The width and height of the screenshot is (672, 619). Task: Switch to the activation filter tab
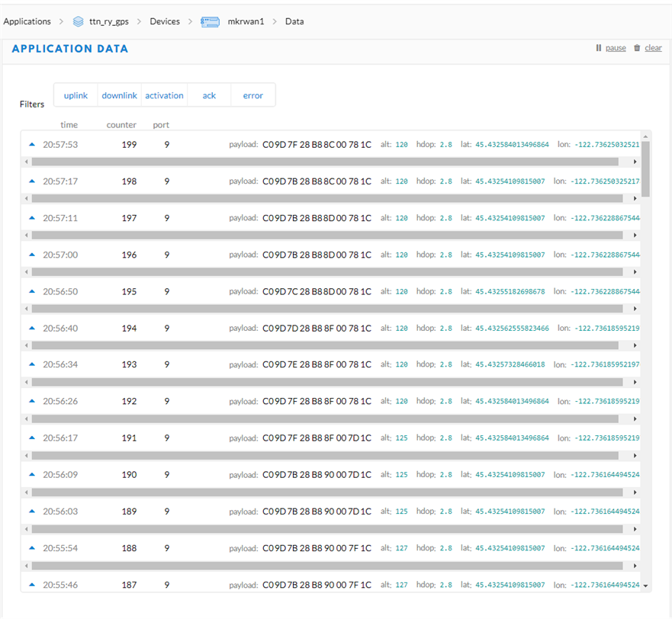[x=164, y=95]
